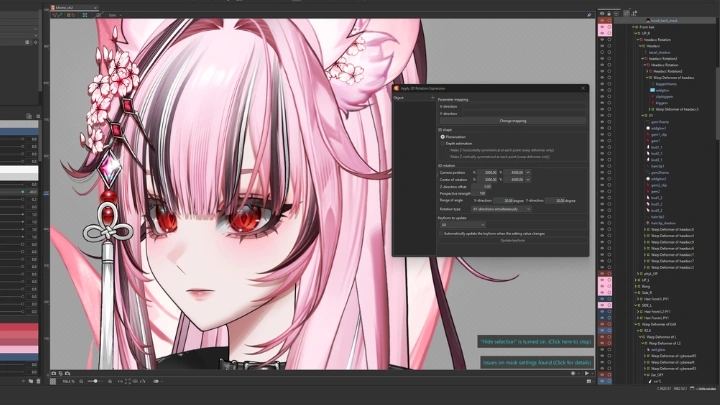Click the Change mapping button
Image resolution: width=720 pixels, height=405 pixels.
coord(513,121)
